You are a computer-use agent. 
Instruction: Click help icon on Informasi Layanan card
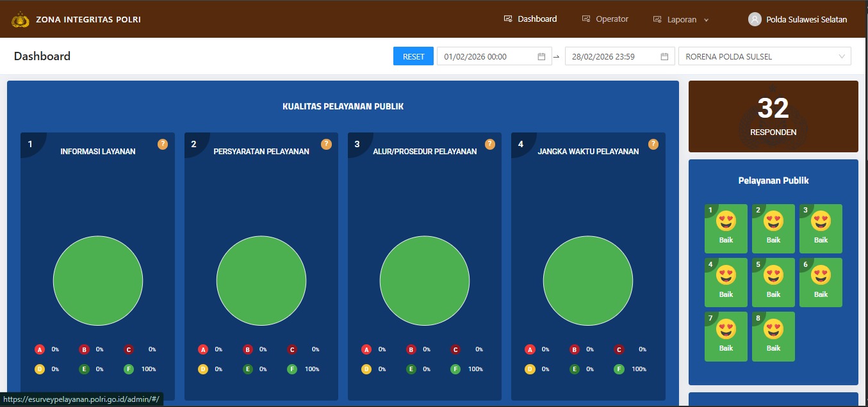coord(163,144)
